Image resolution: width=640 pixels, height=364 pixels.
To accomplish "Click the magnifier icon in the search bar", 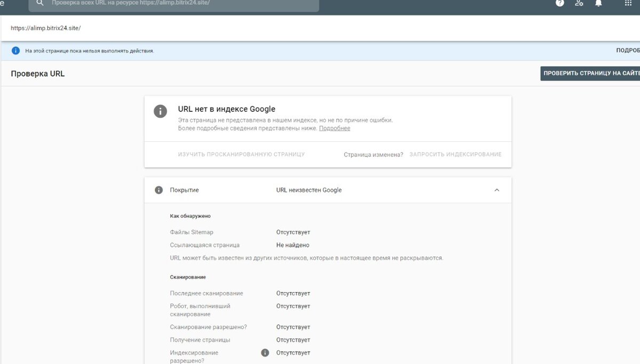I will (x=40, y=3).
